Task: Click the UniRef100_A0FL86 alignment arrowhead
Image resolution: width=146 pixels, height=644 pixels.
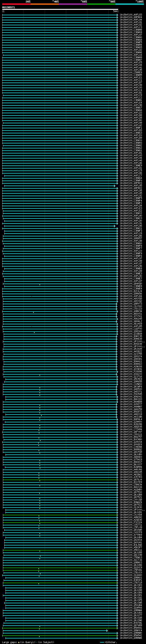Action: (115, 226)
